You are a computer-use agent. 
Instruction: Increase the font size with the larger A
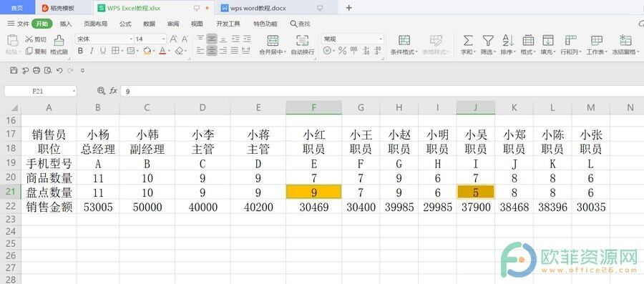[173, 39]
